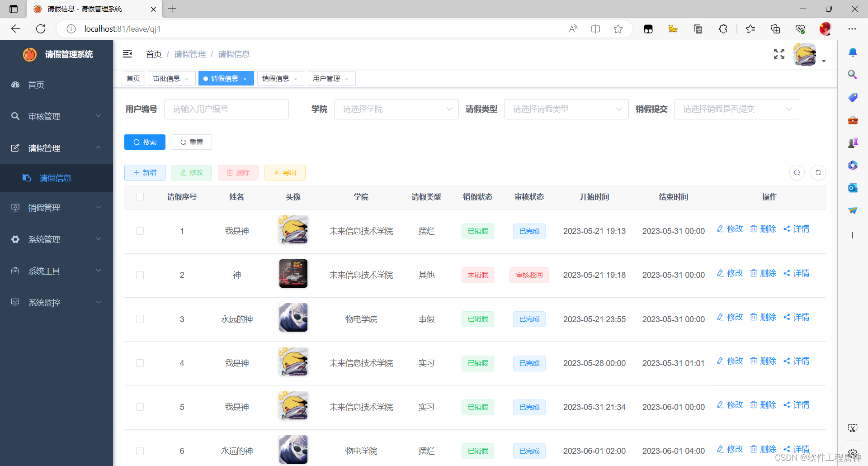Click 详情 link in row 5
Viewport: 868px width, 466px height.
point(797,405)
